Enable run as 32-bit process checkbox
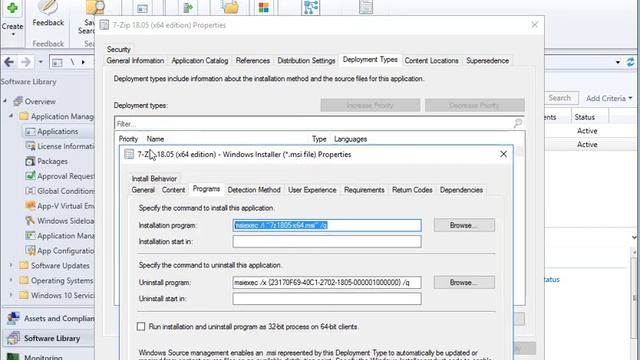Viewport: 640px width, 360px height. pos(141,327)
